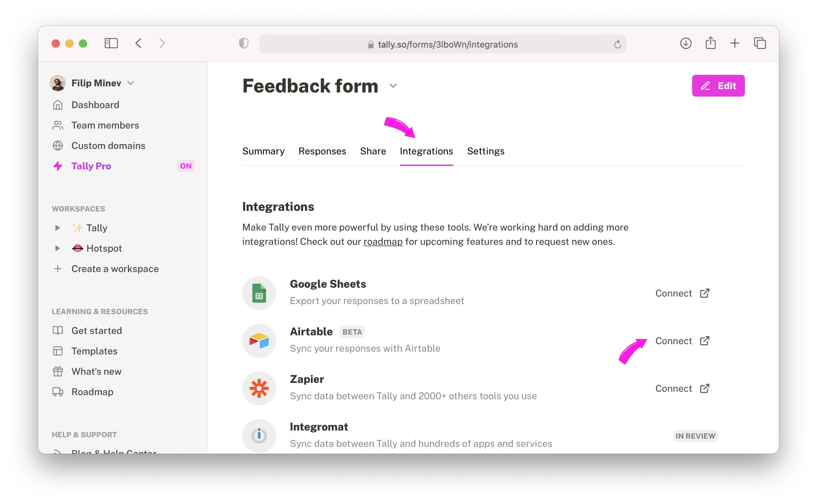Reload the page with the refresh icon
This screenshot has width=817, height=504.
[x=617, y=44]
